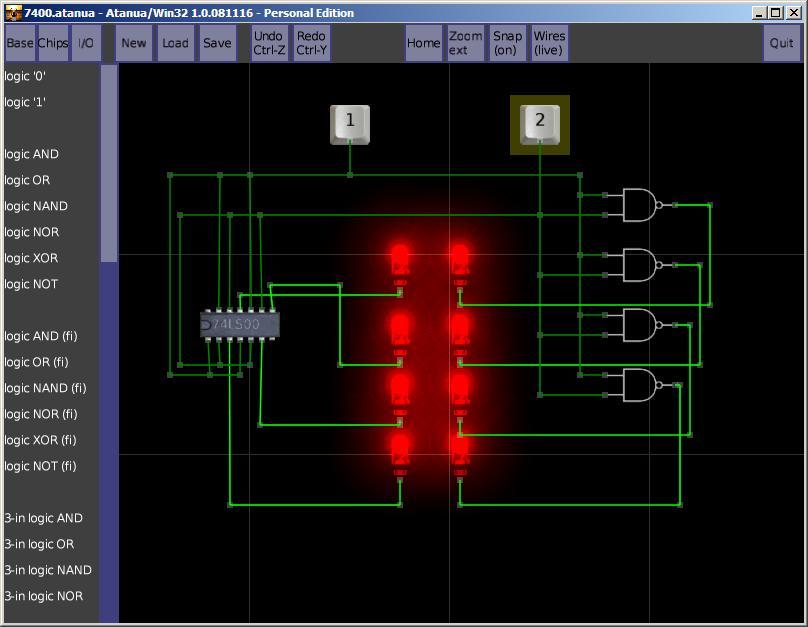This screenshot has width=808, height=627.
Task: Click the bottom LED in left column
Action: (x=400, y=454)
